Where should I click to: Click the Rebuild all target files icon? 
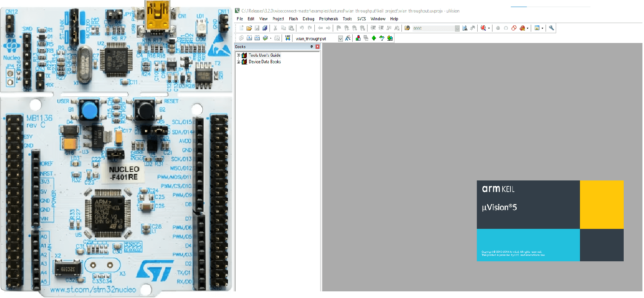[x=257, y=38]
